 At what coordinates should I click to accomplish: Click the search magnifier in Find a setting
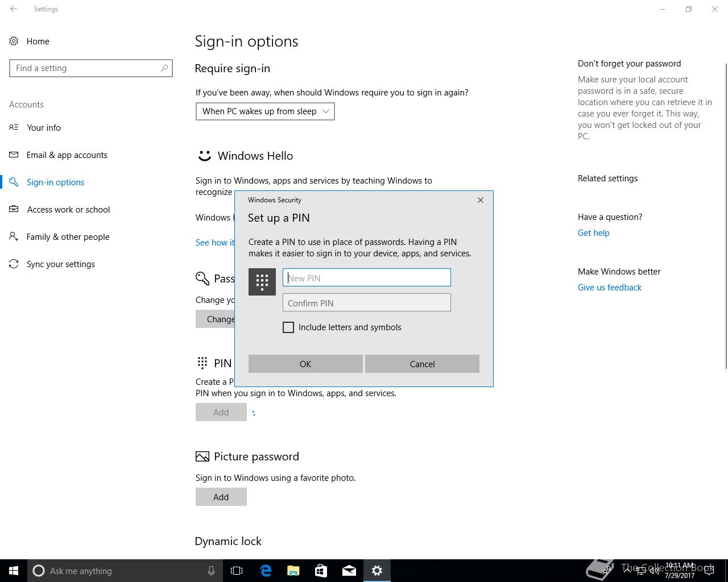[x=164, y=68]
